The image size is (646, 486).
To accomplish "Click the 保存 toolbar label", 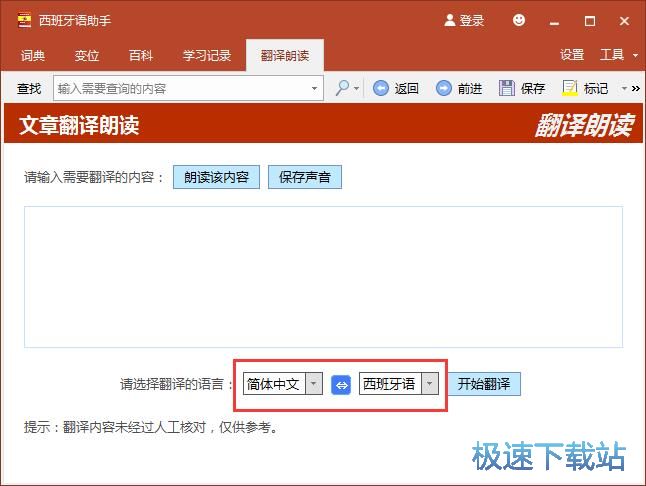I will tap(533, 88).
